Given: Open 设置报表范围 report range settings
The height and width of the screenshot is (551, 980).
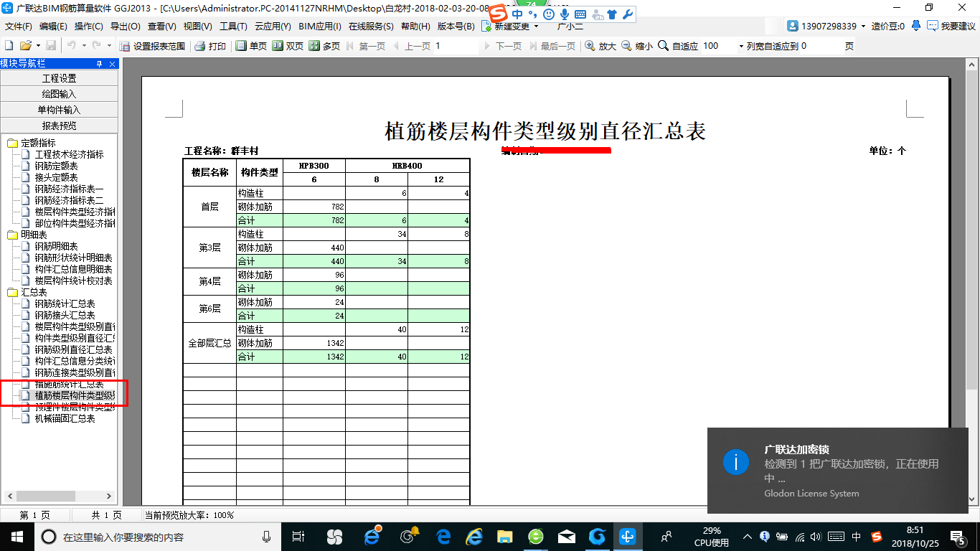Looking at the screenshot, I should tap(152, 46).
